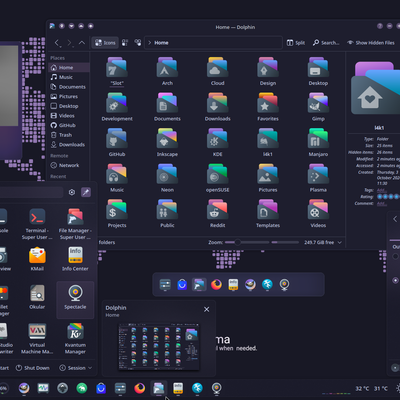400x400 pixels.
Task: Switch to Icons view mode
Action: tap(105, 43)
